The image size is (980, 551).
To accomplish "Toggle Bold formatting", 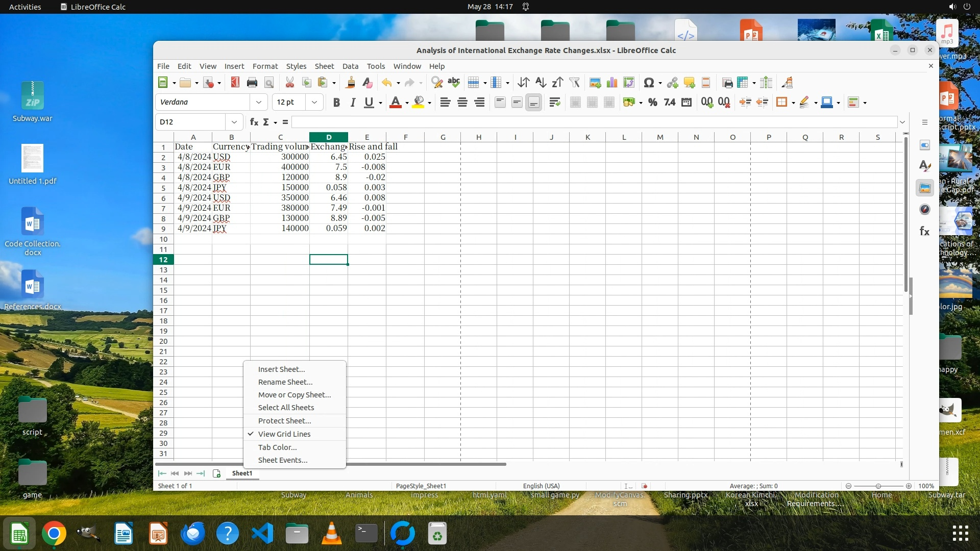I will (x=336, y=103).
